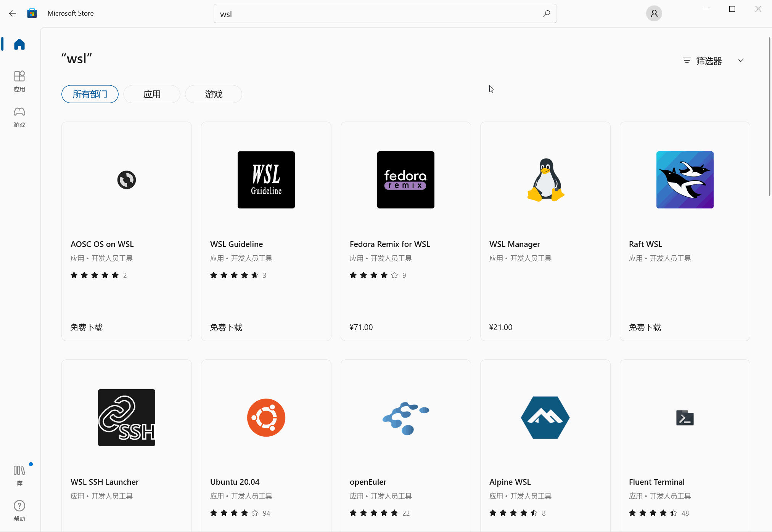Click 免费下载 under Raft WSL
Screen dimensions: 772x532
645,327
